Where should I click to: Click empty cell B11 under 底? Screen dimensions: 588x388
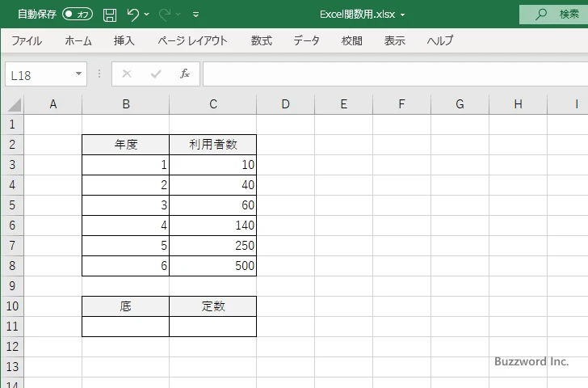(126, 327)
